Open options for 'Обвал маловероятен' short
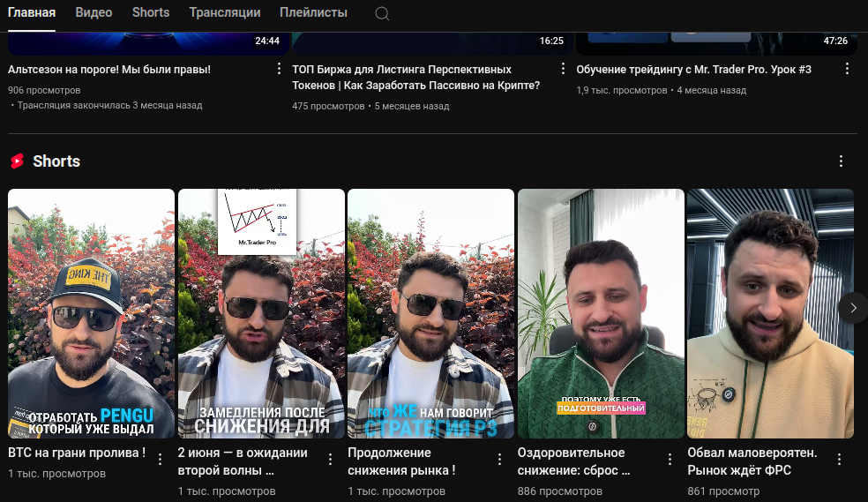 (x=839, y=459)
